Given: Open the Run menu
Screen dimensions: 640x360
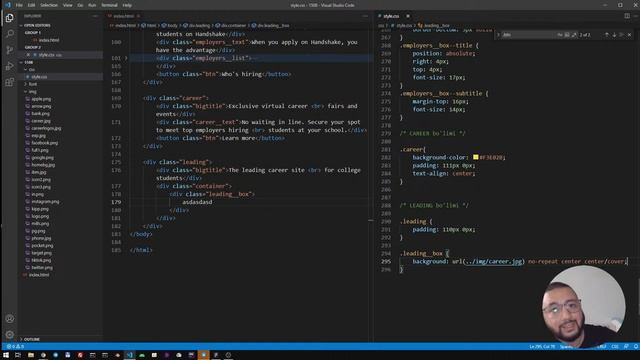Looking at the screenshot, I should (92, 5).
